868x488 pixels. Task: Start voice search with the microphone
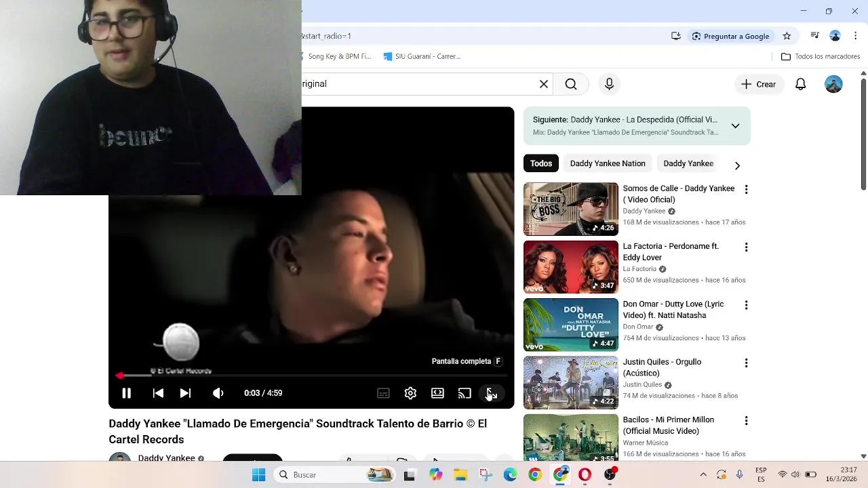[x=609, y=84]
